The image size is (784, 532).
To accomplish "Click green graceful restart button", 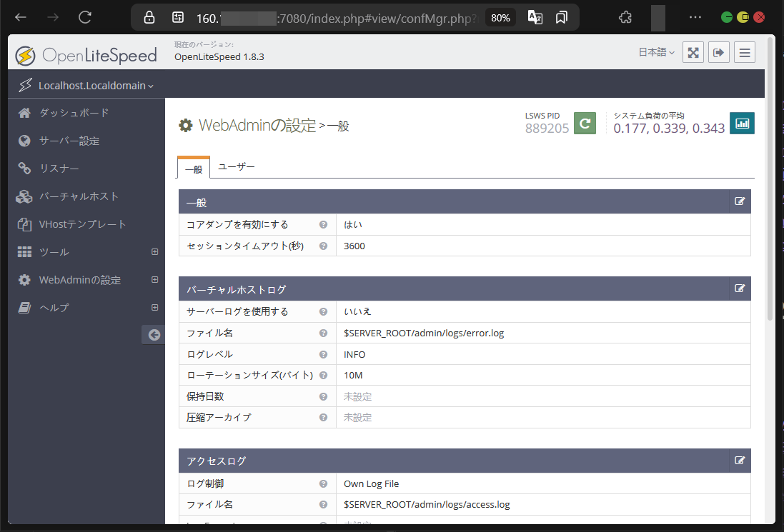I will tap(585, 123).
